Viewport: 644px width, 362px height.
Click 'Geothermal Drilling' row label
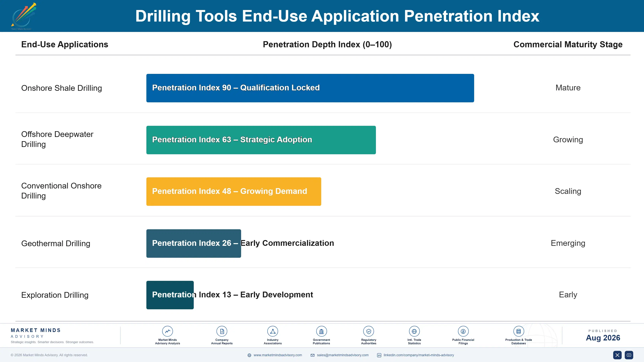[56, 243]
